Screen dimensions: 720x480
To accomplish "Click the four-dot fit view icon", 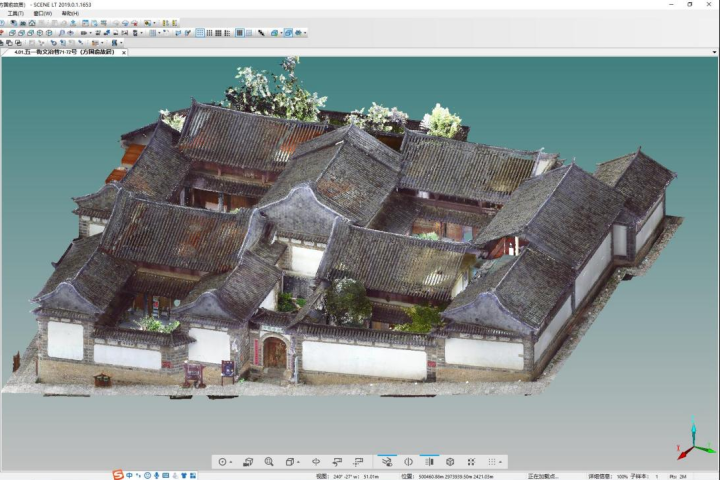I will pos(471,462).
